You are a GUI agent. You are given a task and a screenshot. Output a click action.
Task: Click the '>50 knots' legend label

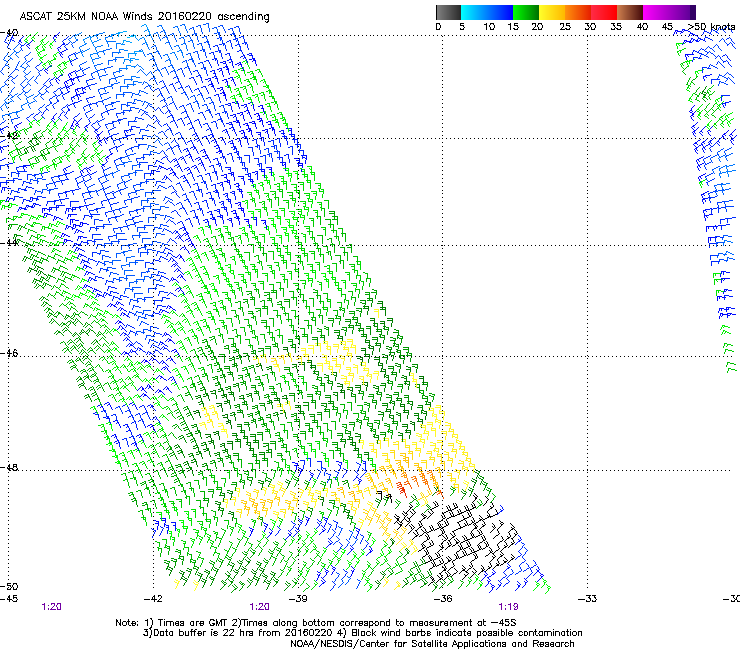(x=711, y=27)
